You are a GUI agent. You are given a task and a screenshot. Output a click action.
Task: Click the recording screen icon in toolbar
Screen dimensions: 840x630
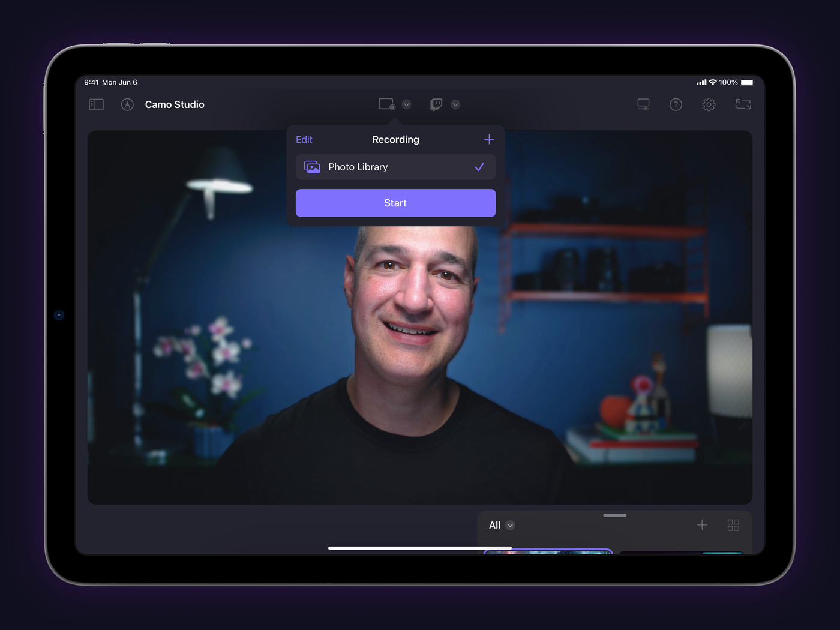[x=387, y=104]
